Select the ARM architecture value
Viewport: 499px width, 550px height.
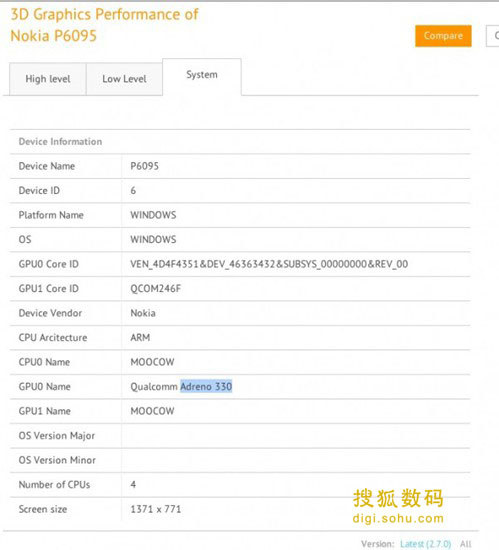pyautogui.click(x=140, y=337)
